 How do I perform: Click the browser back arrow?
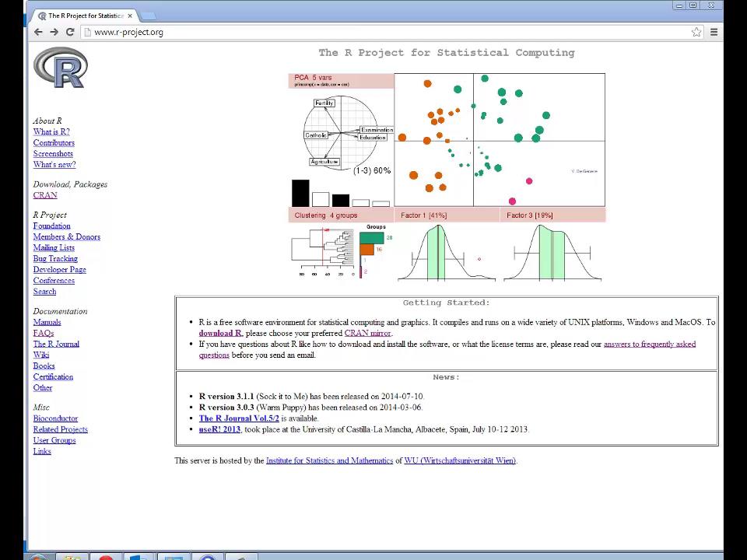point(38,32)
